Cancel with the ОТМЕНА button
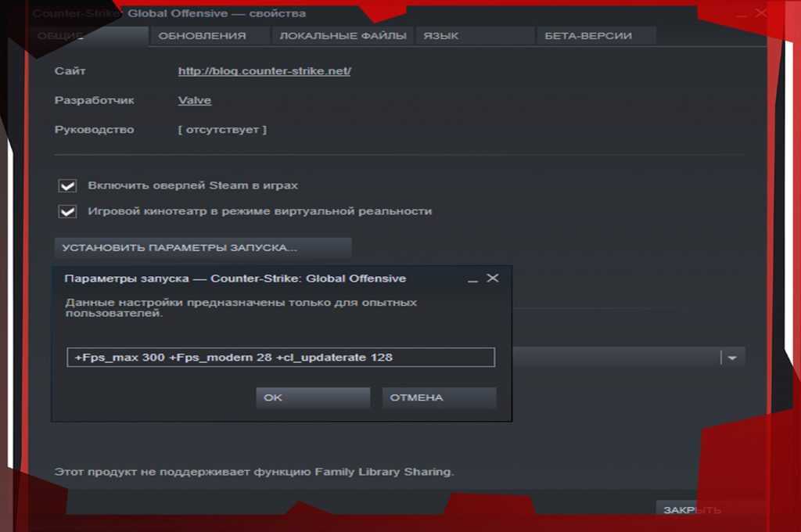This screenshot has width=801, height=532. pyautogui.click(x=439, y=397)
